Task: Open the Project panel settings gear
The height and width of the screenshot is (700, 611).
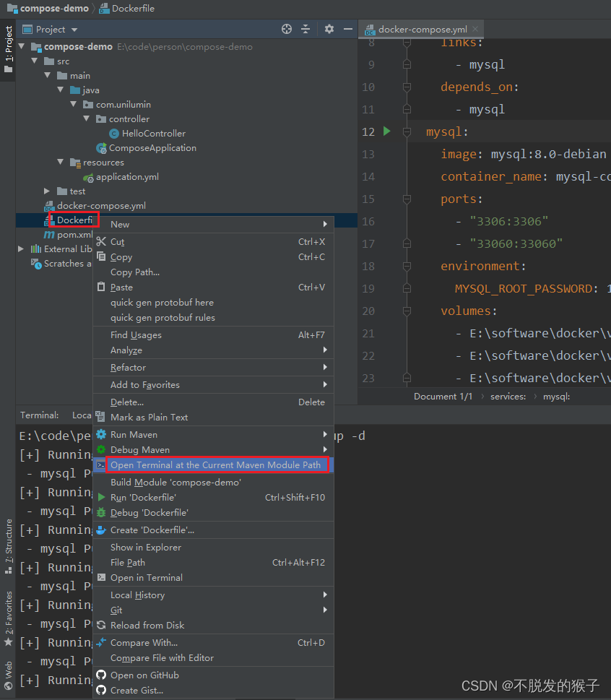Action: pyautogui.click(x=328, y=29)
